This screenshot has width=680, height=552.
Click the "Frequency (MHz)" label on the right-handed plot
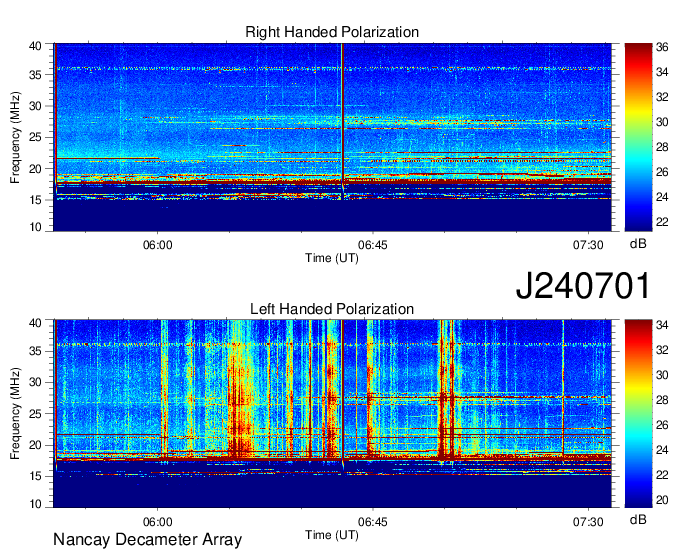[x=15, y=137]
